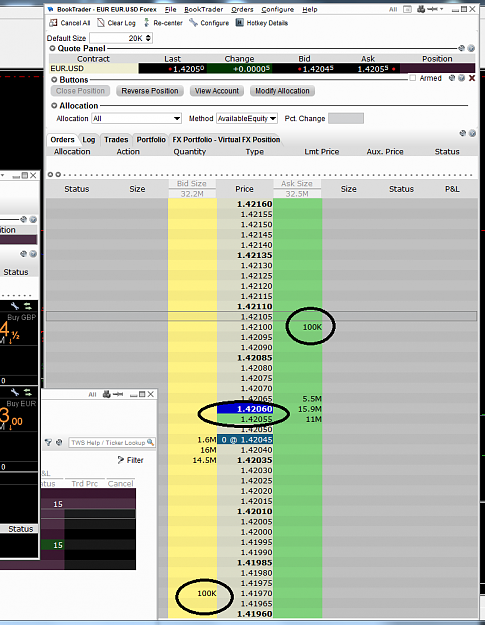
Task: Click the swap arrows icon above Buy GBP
Action: click(27, 306)
